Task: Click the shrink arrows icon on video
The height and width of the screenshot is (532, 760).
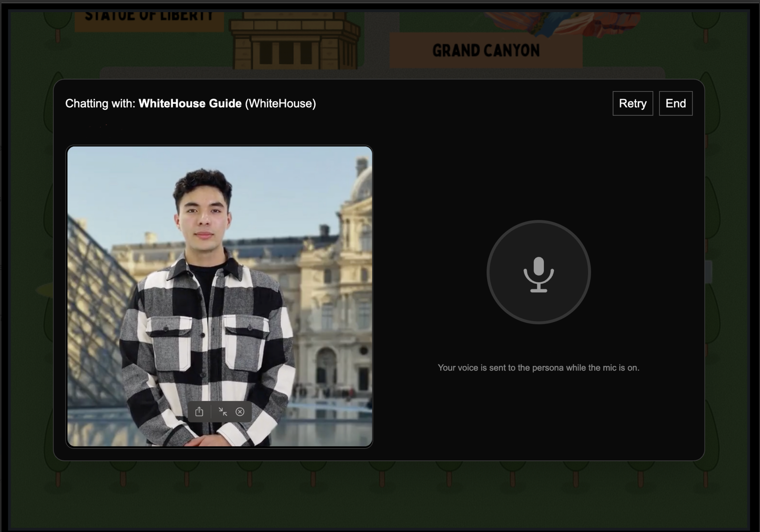Action: click(223, 412)
